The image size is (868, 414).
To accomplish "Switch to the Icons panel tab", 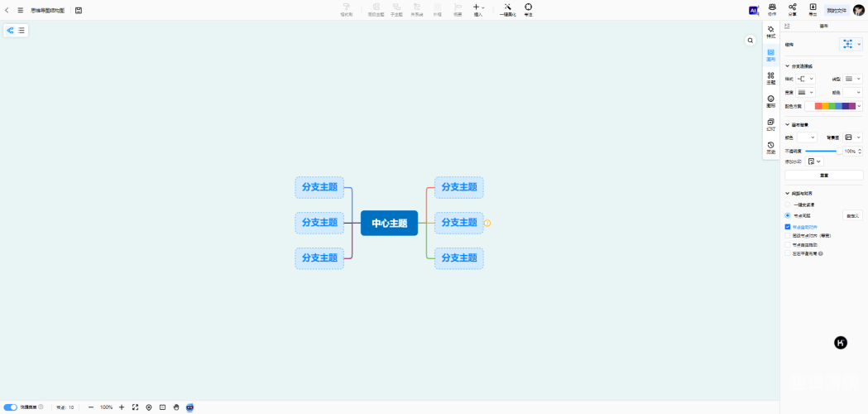I will [770, 101].
